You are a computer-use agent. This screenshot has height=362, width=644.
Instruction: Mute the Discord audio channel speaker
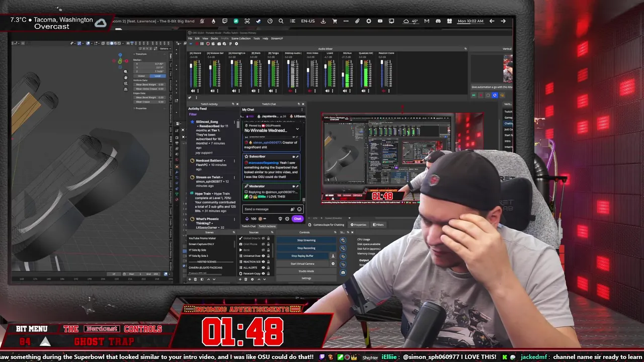click(193, 91)
